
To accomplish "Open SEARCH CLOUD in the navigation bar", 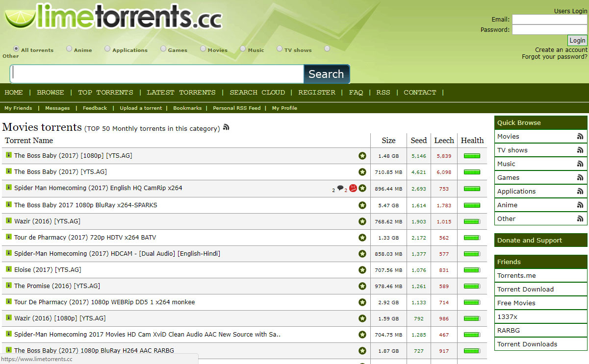I will coord(257,92).
